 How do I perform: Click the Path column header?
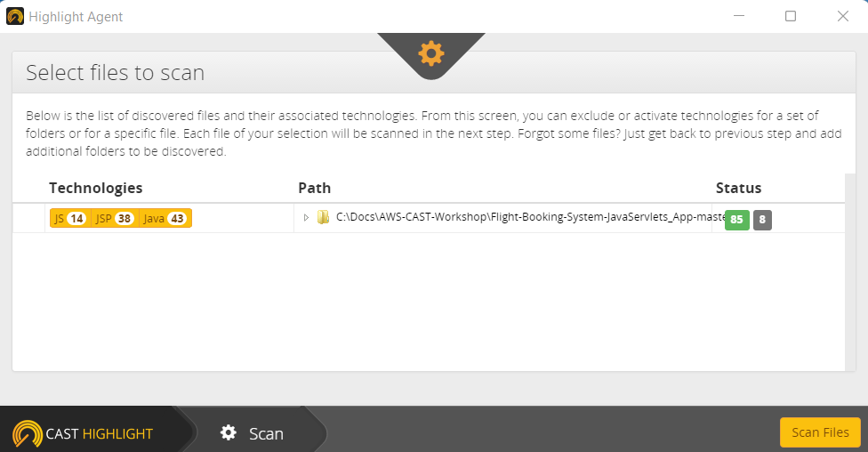[315, 188]
